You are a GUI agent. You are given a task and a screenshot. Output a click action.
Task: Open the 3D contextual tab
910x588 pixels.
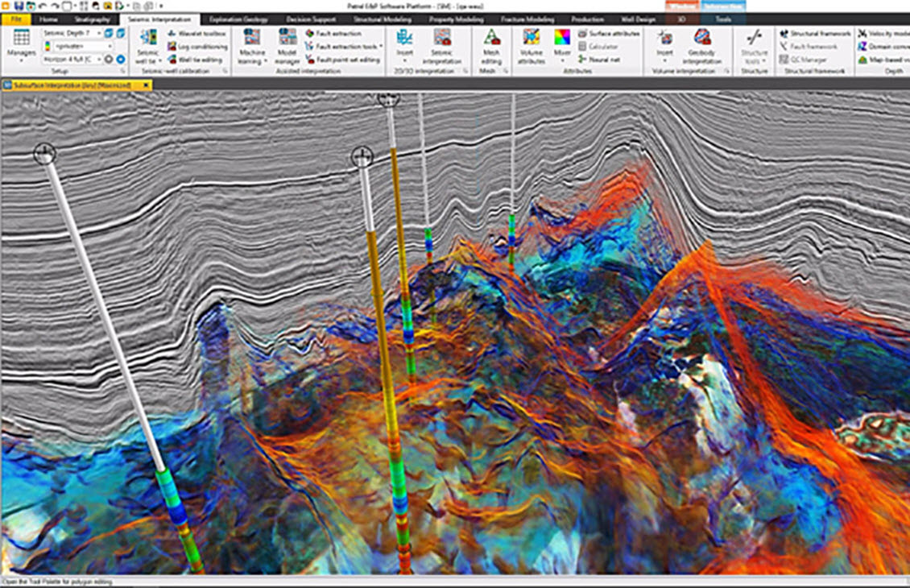coord(681,19)
